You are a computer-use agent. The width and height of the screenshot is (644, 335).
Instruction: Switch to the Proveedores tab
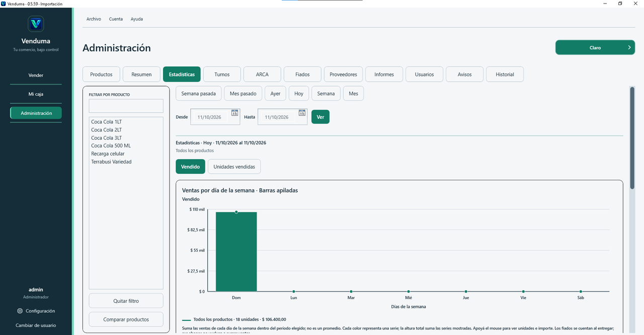point(343,74)
